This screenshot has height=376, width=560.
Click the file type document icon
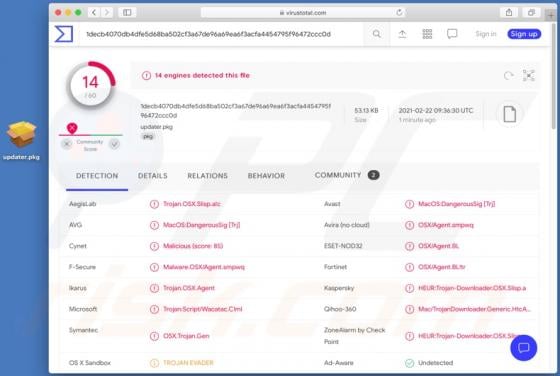click(510, 114)
